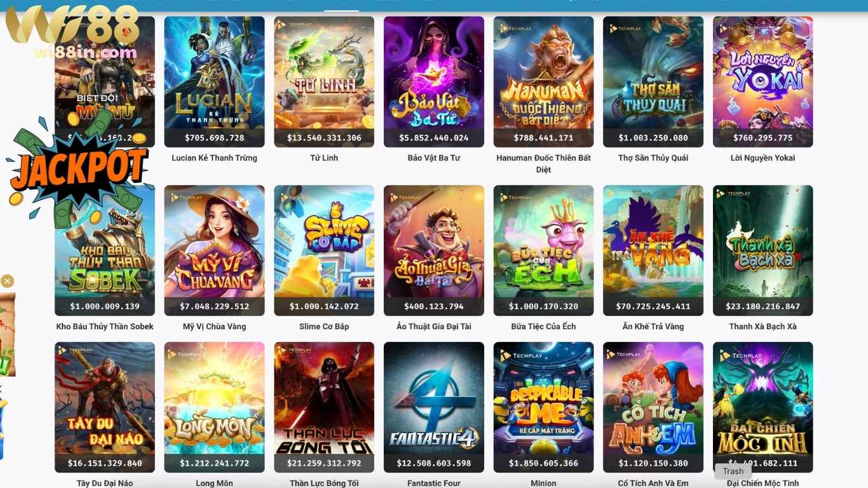
Task: Select Hanuman Đuốc Thiên Bất Diệt game
Action: coord(543,82)
